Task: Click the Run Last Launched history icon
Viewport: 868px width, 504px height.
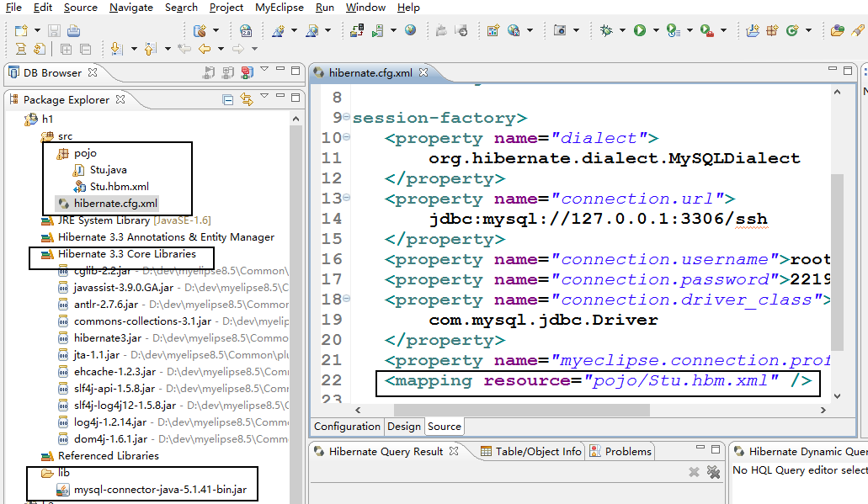Action: point(674,30)
